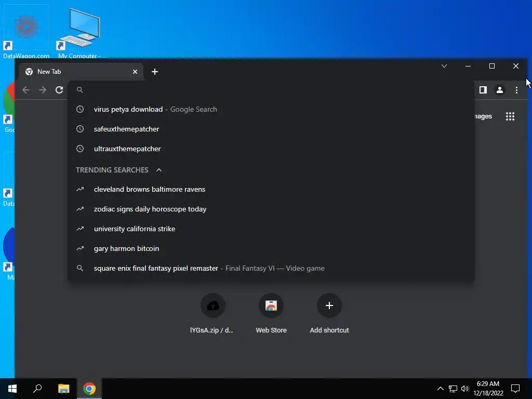Collapse the Trending Searches section
Image resolution: width=532 pixels, height=399 pixels.
(x=159, y=170)
